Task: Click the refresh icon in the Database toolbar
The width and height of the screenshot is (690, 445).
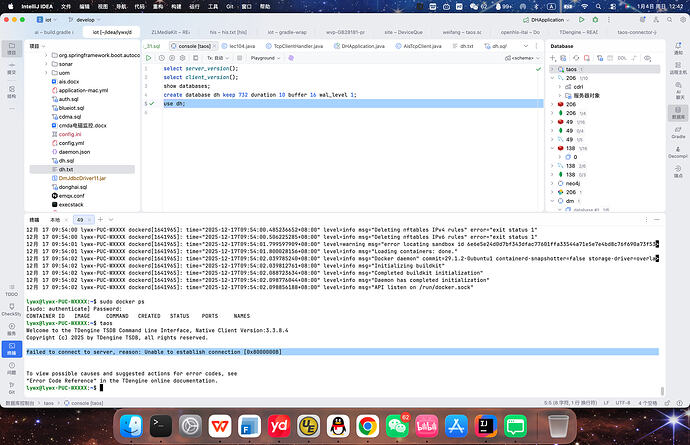Action: [574, 58]
